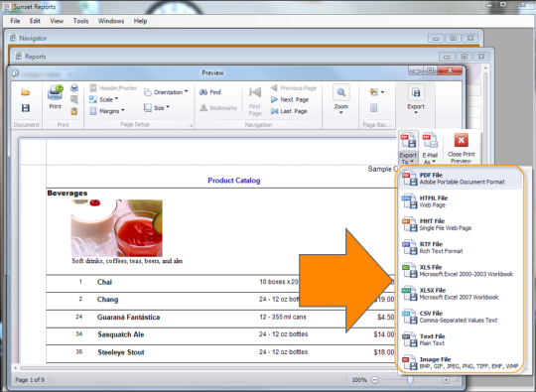Click the Chang product row
The width and height of the screenshot is (536, 392).
tap(220, 300)
